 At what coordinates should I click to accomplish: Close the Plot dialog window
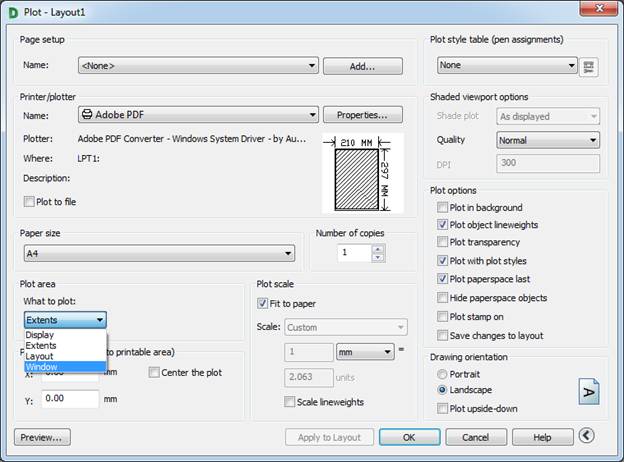pyautogui.click(x=599, y=8)
